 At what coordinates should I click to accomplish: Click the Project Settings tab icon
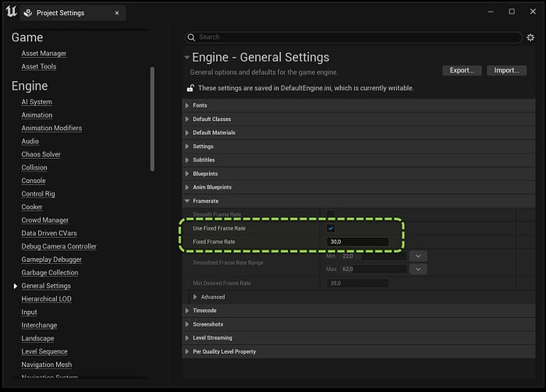coord(28,13)
